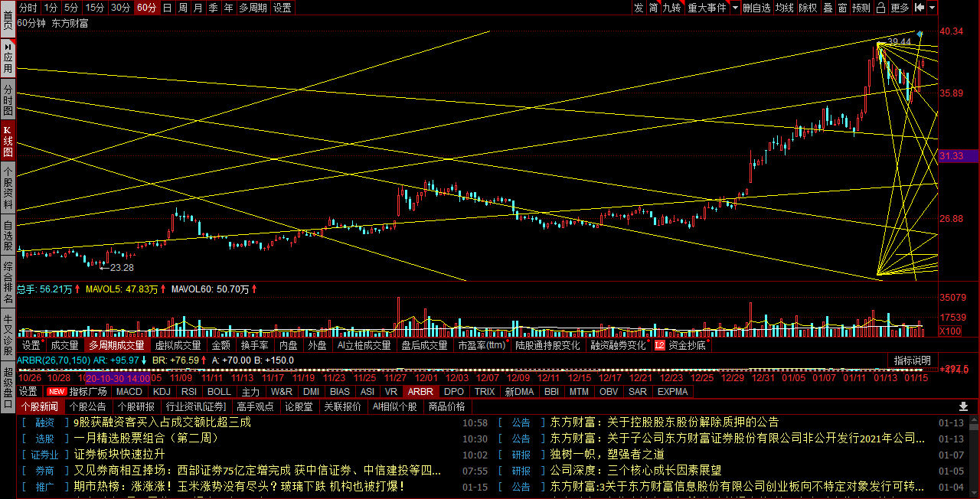Open the 除权 ex-rights option
Viewport: 980px width, 499px height.
[808, 8]
